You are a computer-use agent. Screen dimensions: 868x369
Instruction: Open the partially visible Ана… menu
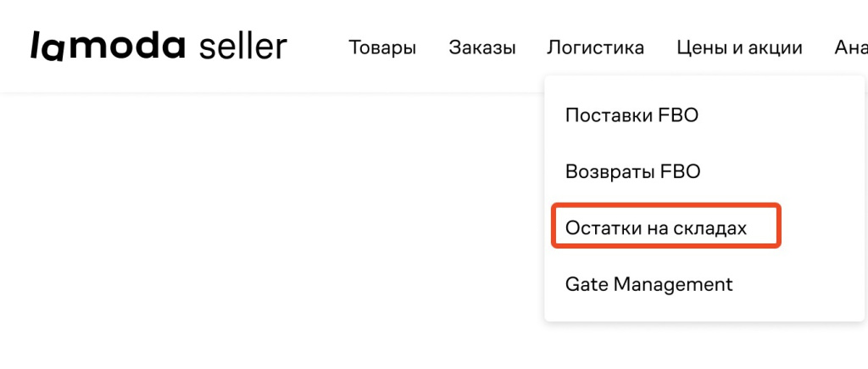pos(850,48)
